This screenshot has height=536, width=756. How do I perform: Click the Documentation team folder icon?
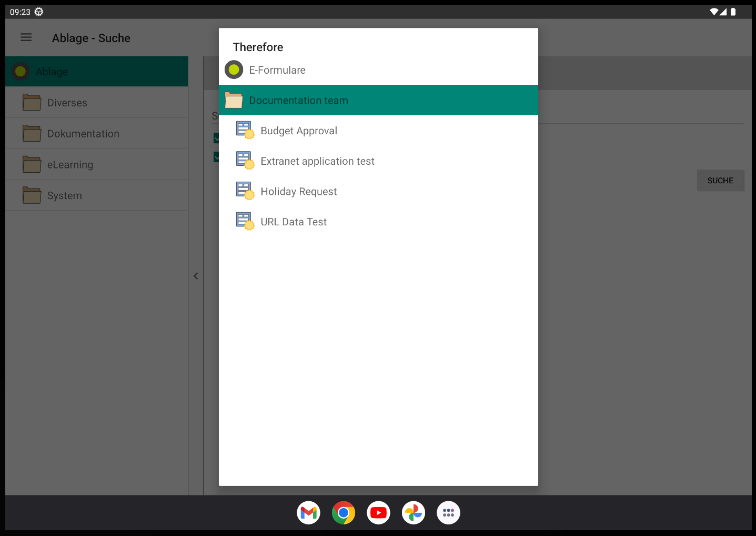pos(234,100)
